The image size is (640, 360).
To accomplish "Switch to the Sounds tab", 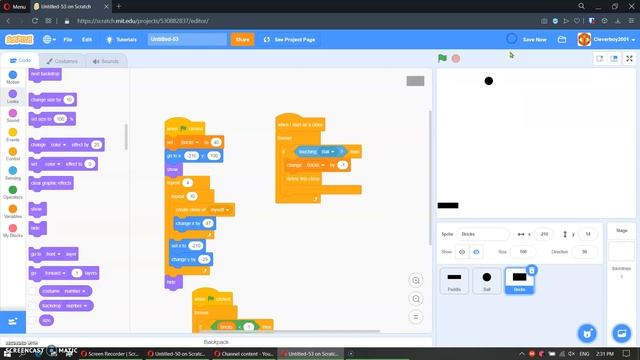I will (106, 61).
